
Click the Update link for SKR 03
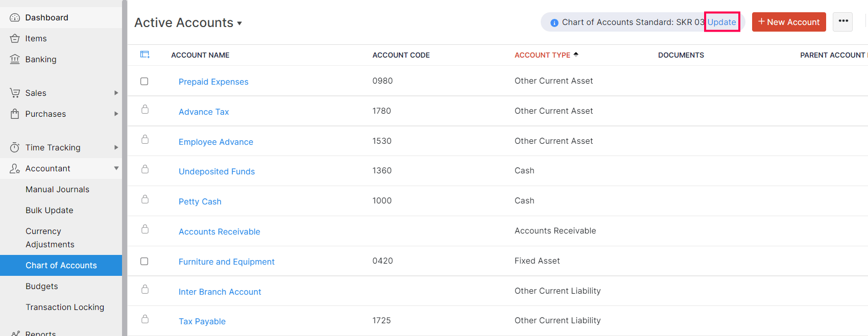coord(721,22)
